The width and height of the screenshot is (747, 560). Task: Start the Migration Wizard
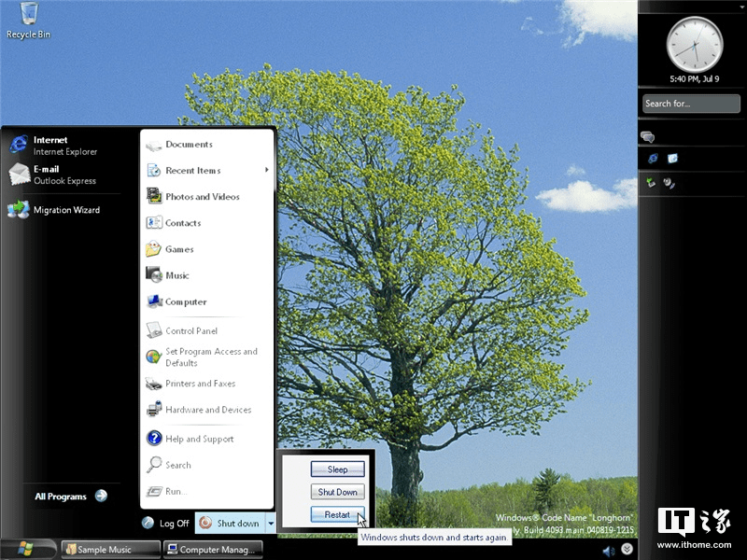65,210
